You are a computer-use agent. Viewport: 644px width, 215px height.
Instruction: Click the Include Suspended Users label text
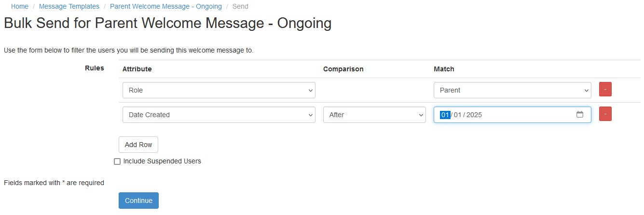162,161
